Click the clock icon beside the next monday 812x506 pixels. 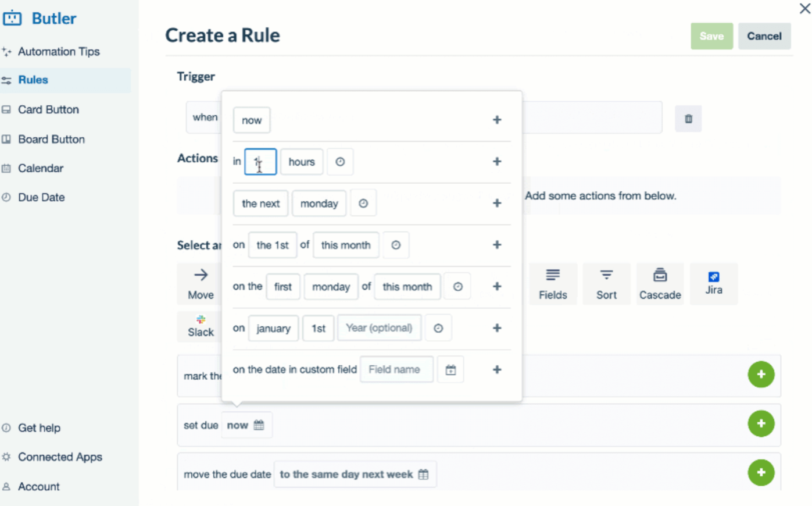click(363, 203)
